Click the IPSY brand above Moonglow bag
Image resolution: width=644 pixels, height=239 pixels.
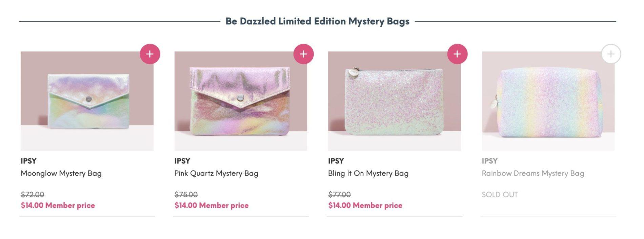tap(28, 161)
